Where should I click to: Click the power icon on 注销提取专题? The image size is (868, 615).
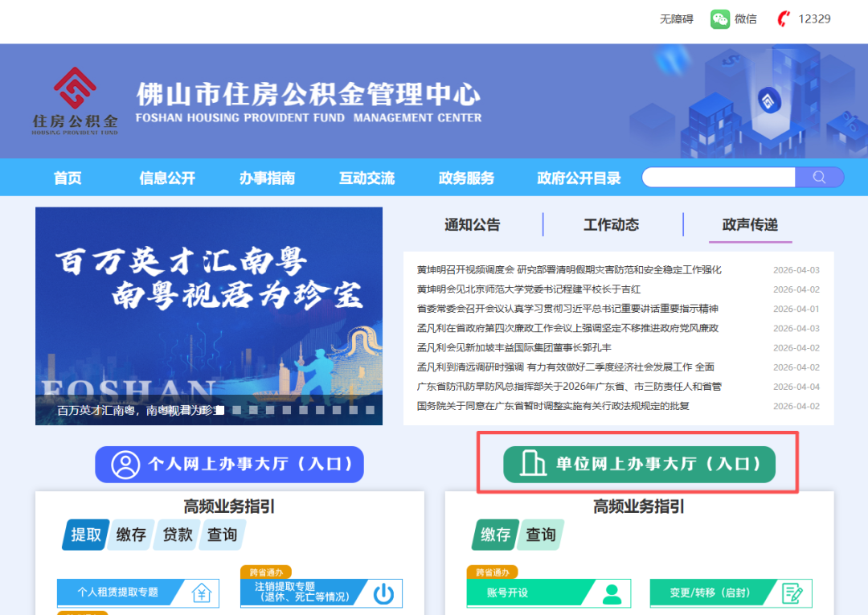tap(384, 593)
